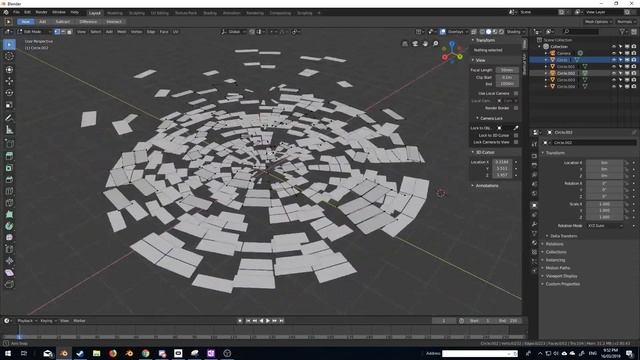This screenshot has width=640, height=360.
Task: Enable face select mode
Action: [69, 31]
